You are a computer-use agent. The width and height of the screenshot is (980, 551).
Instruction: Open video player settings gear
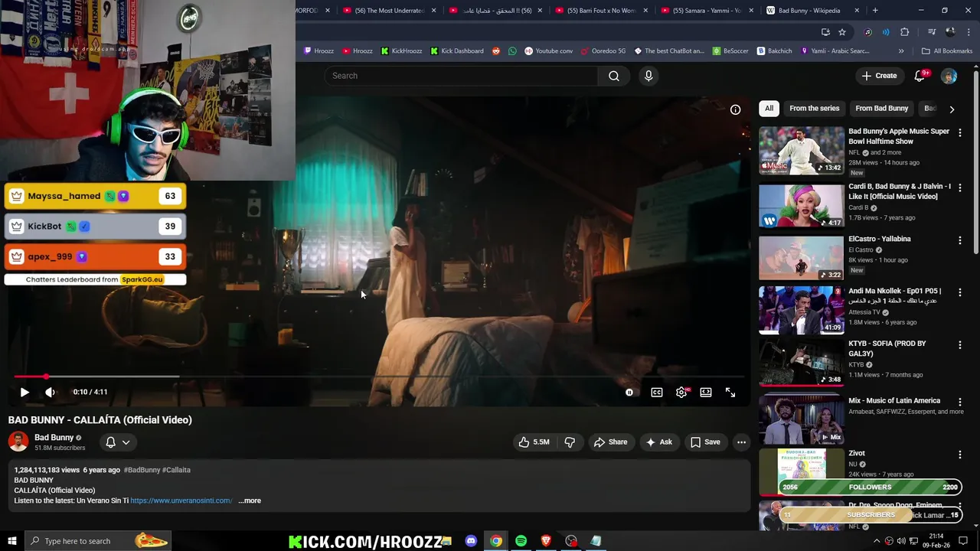pos(681,393)
